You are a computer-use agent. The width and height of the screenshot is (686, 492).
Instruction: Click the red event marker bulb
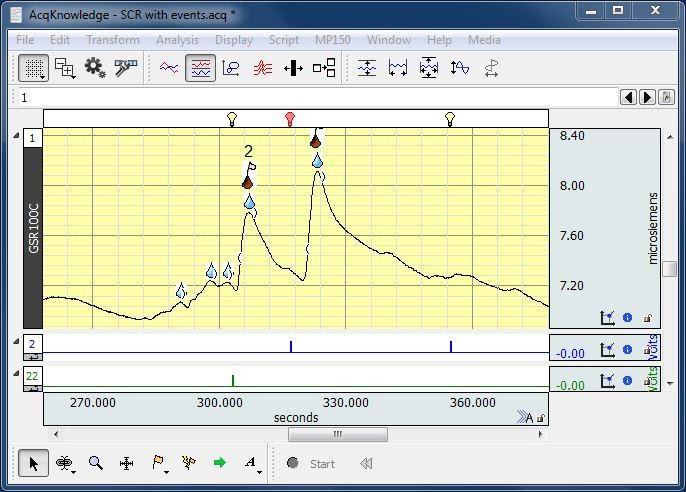pos(290,119)
